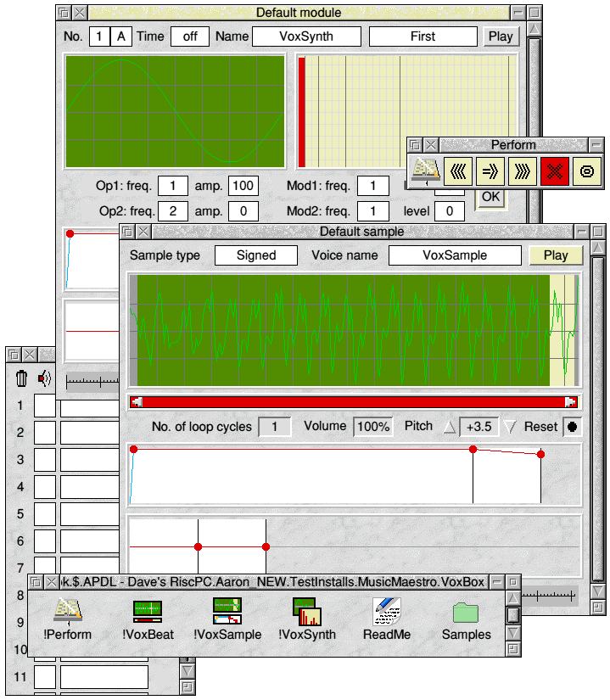Click the Mod2 freq. value field
The width and height of the screenshot is (610, 700).
373,211
